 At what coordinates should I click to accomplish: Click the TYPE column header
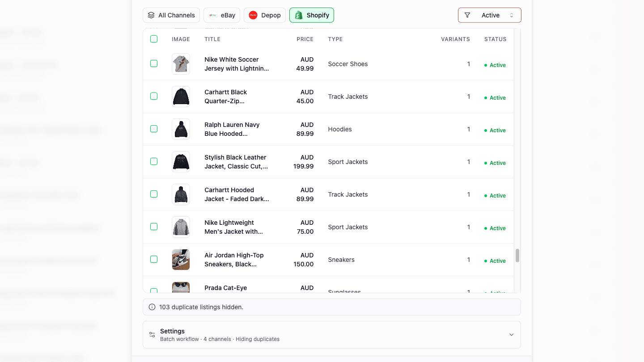[335, 39]
